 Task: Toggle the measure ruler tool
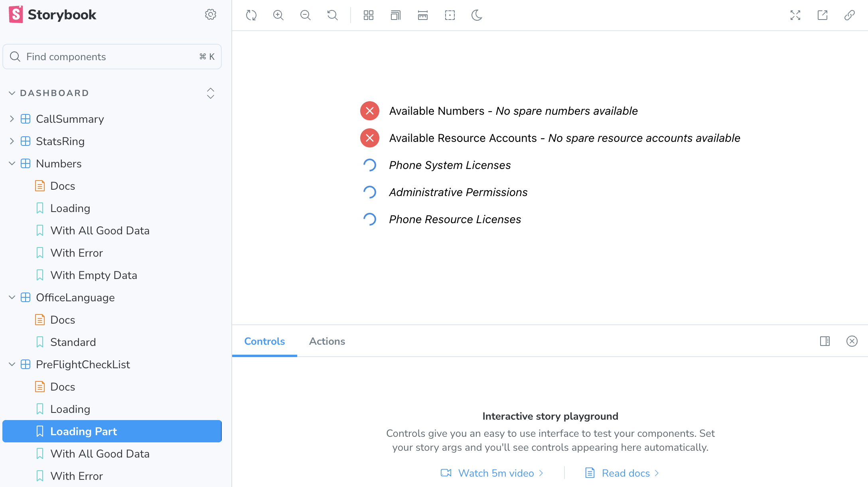point(422,15)
